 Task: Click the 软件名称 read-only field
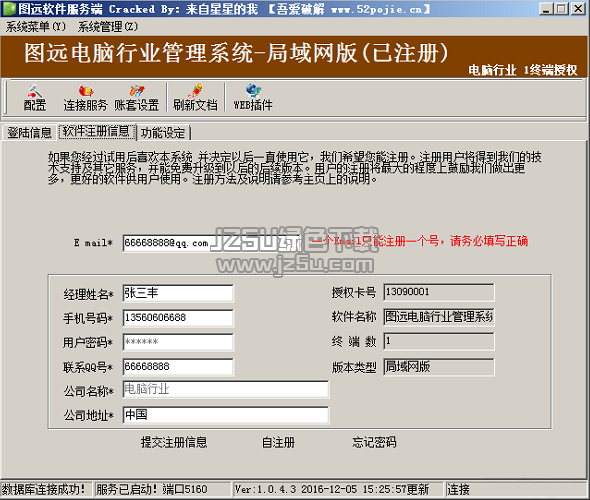coord(439,317)
